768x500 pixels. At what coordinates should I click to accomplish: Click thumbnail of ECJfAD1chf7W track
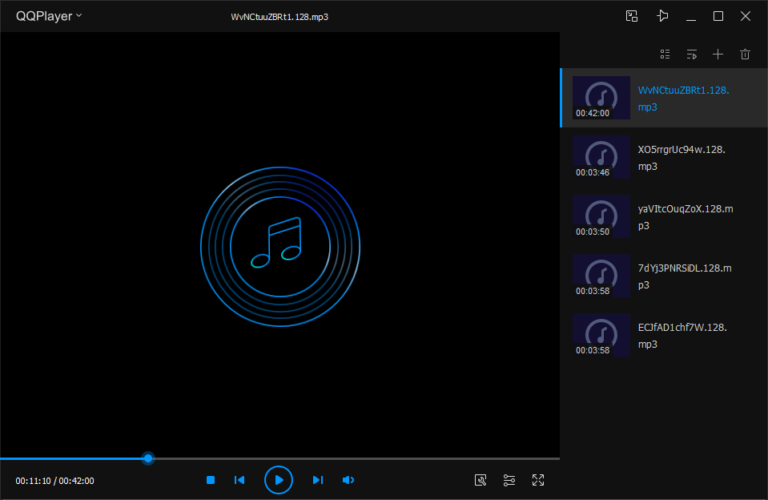coord(601,334)
